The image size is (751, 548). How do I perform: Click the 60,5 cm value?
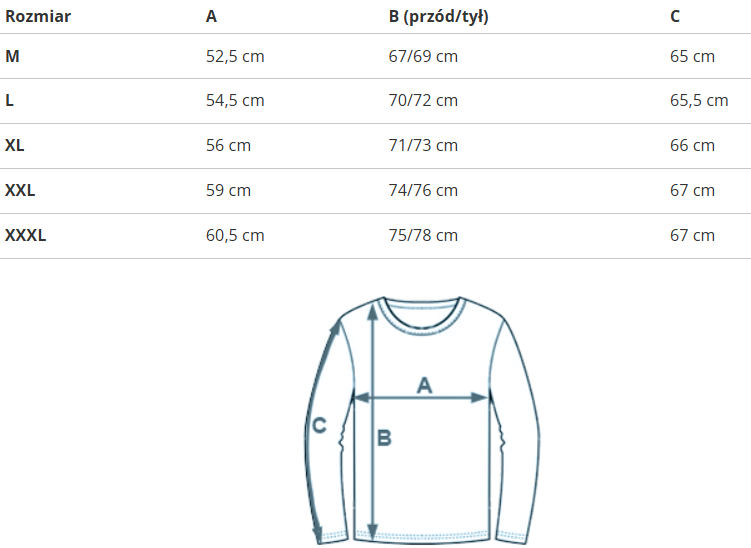click(235, 235)
